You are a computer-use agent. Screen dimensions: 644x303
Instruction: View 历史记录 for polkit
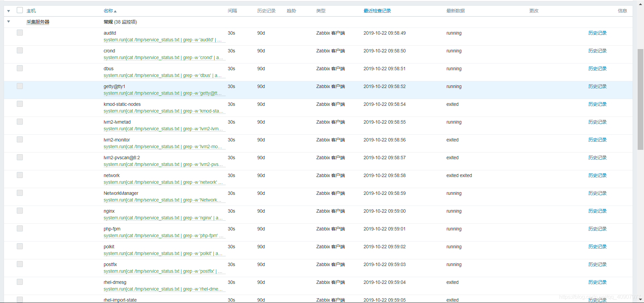click(x=597, y=247)
